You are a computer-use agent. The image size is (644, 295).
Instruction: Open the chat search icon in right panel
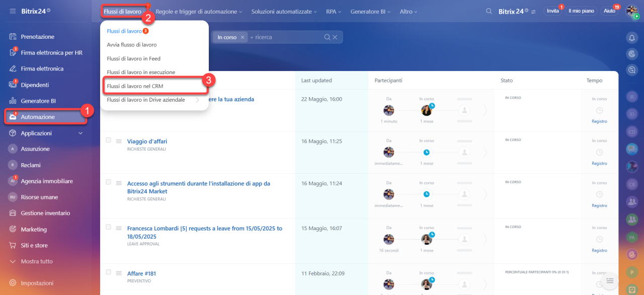point(632,70)
